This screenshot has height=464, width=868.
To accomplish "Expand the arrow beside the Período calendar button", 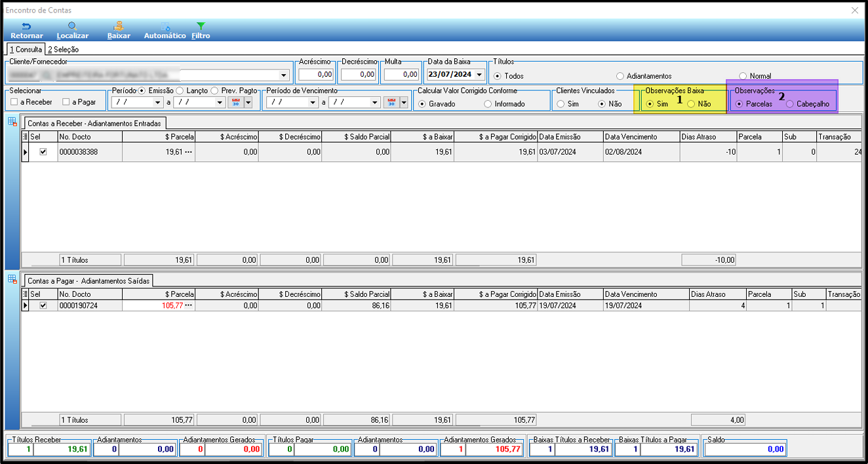I will [248, 102].
